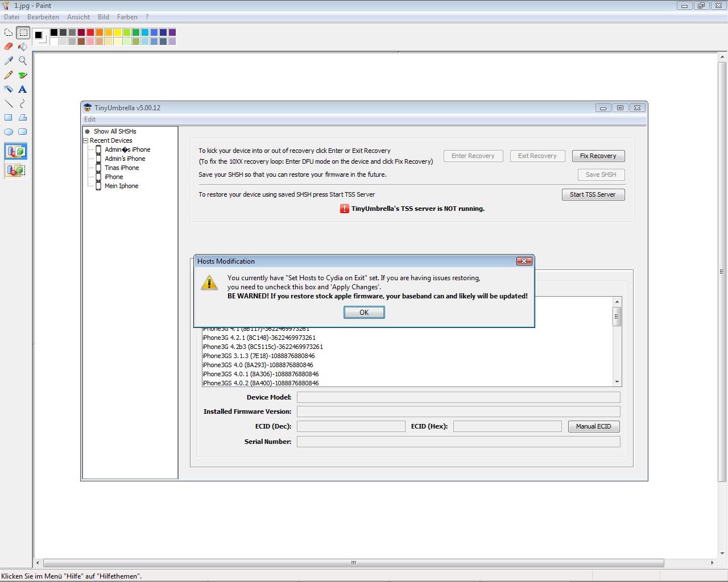Click OK in Hosts Modification dialog

364,313
